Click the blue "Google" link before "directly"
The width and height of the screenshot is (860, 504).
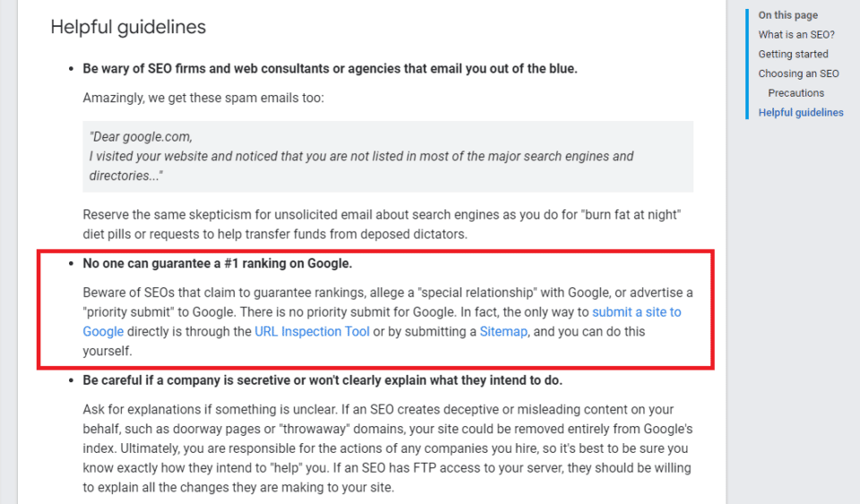click(103, 331)
